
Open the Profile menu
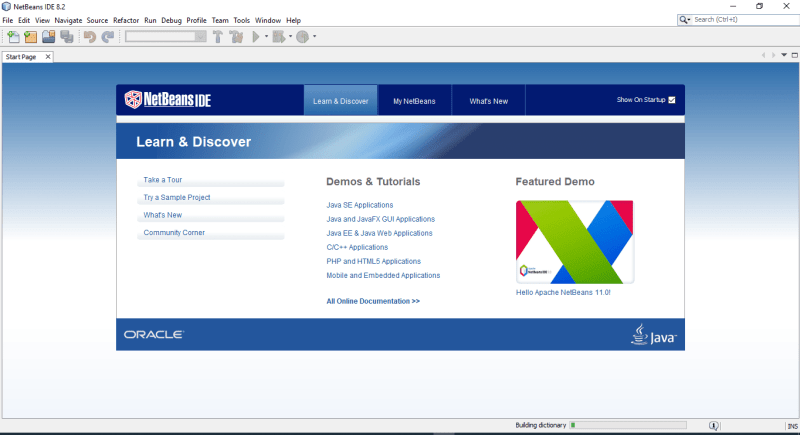point(196,20)
